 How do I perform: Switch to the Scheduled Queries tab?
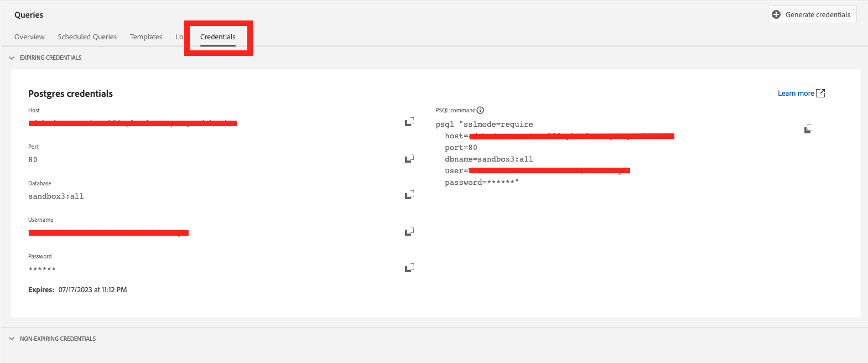coord(87,37)
